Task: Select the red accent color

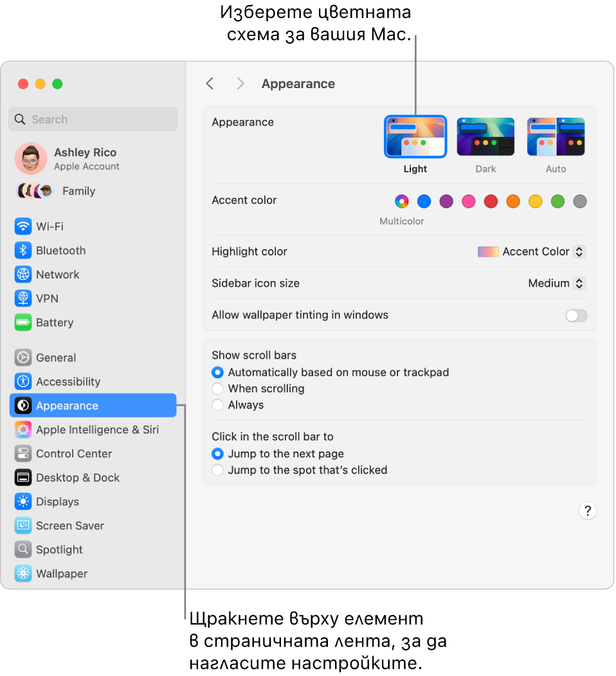Action: 491,201
